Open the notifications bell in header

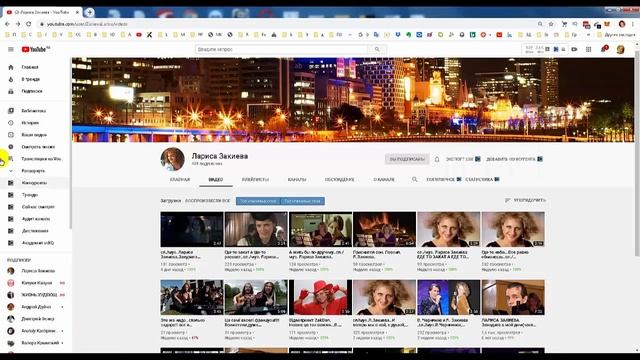[604, 49]
